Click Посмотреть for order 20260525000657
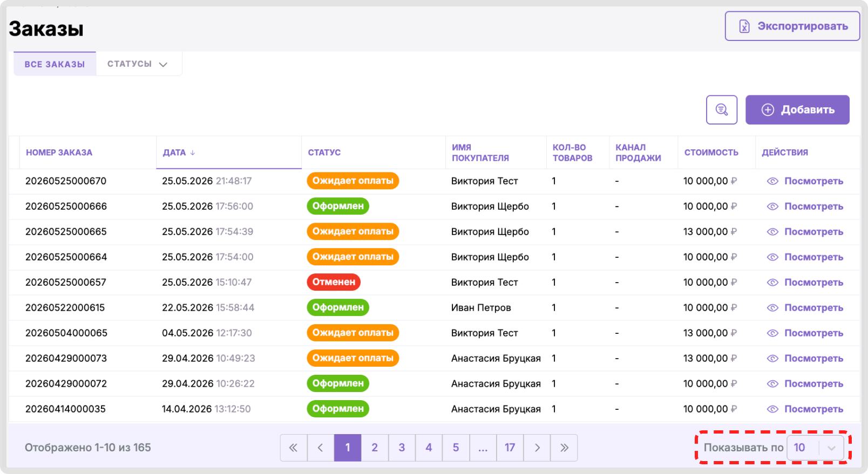Image resolution: width=868 pixels, height=474 pixels. coord(813,283)
